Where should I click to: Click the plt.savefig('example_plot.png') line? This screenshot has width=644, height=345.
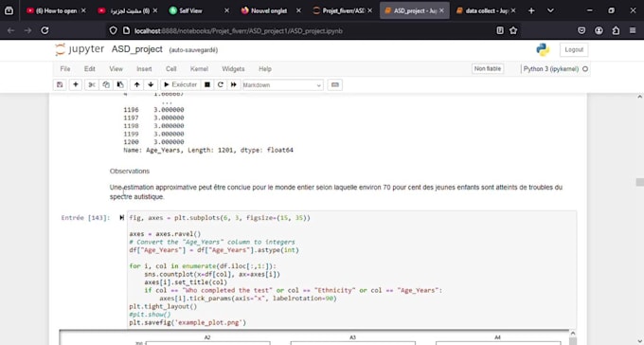188,323
